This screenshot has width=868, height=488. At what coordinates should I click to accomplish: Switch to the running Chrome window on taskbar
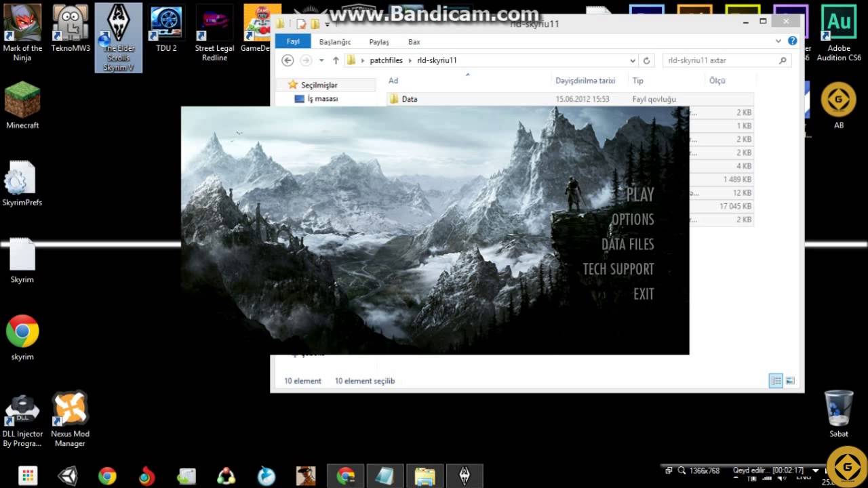346,476
